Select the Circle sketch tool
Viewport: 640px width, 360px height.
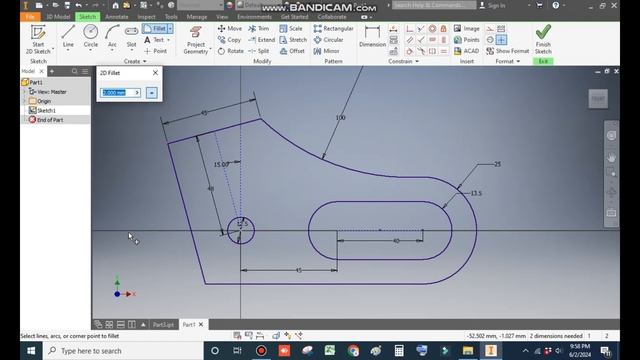(91, 37)
